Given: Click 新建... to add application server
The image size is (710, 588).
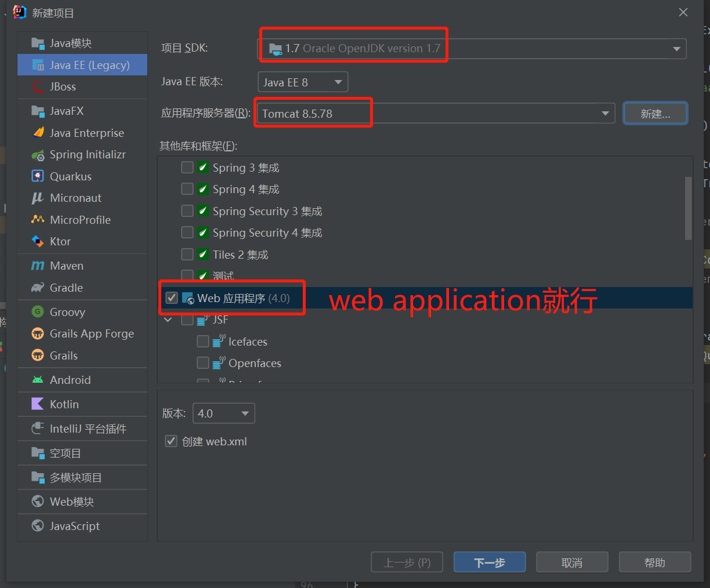Looking at the screenshot, I should [x=655, y=114].
